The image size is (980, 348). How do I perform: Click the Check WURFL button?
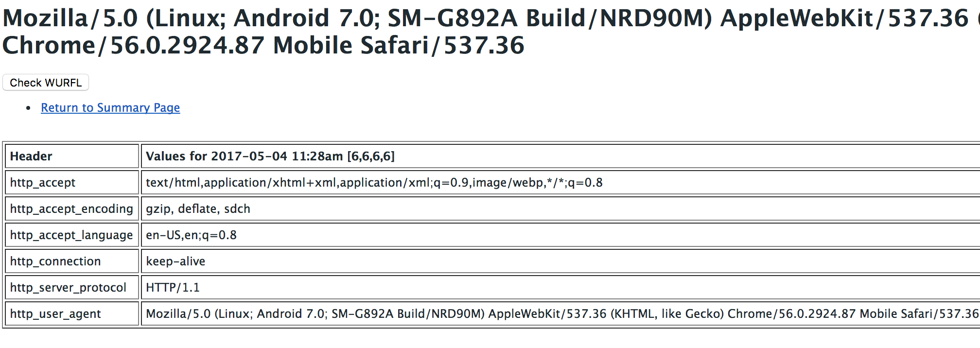pyautogui.click(x=46, y=83)
